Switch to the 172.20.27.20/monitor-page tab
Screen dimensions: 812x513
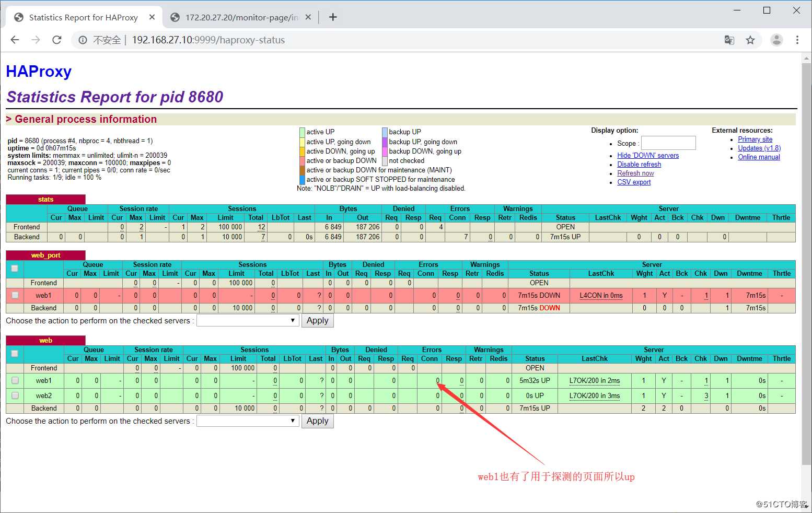(241, 17)
